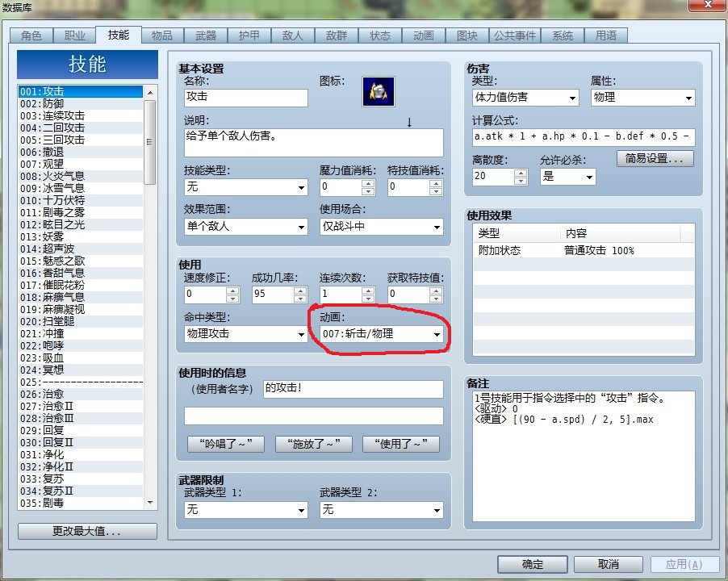Click inside the 备注 notes text area

click(584, 457)
